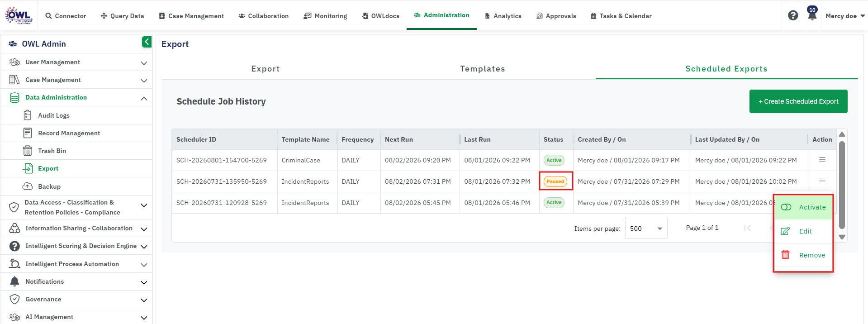
Task: Select the Scheduled Exports tab
Action: 726,69
